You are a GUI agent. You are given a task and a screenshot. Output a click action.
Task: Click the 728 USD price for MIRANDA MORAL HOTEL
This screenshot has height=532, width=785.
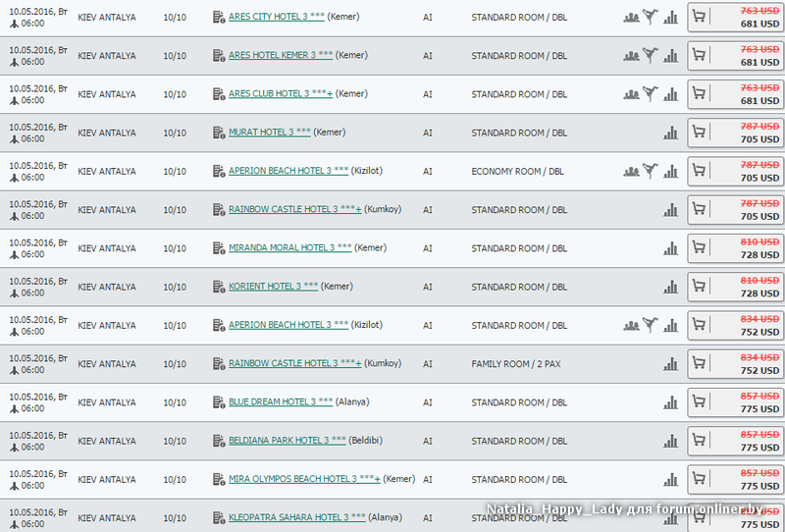759,255
